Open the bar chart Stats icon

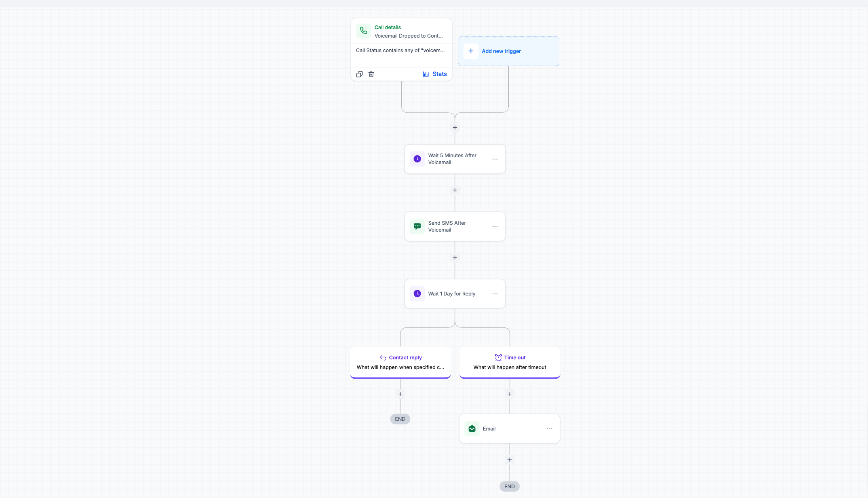[x=426, y=74]
